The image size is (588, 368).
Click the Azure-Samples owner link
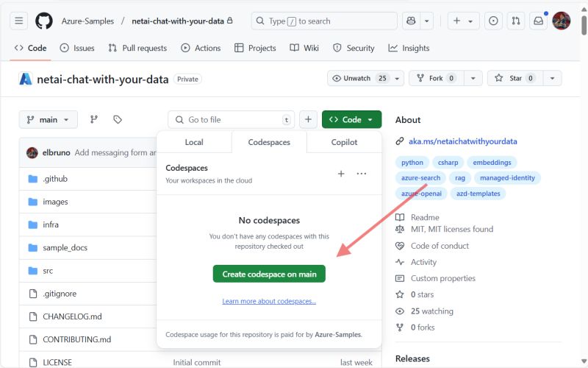coord(87,21)
